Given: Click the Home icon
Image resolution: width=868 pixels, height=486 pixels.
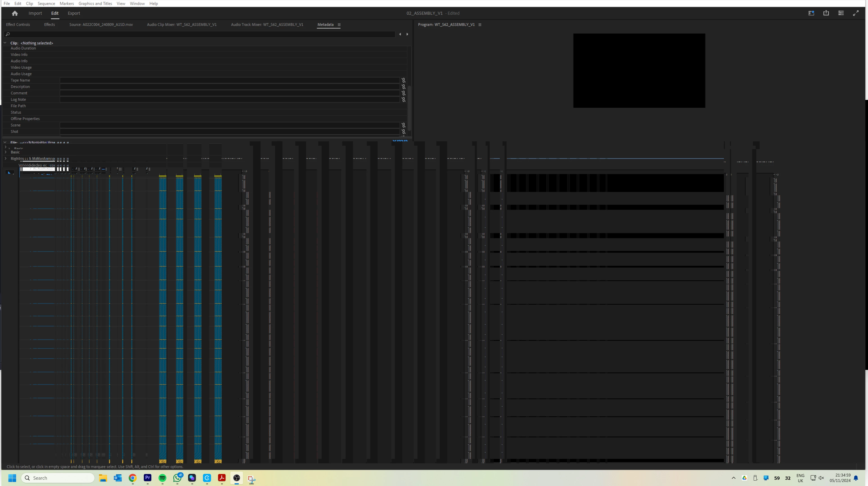Looking at the screenshot, I should click(14, 13).
